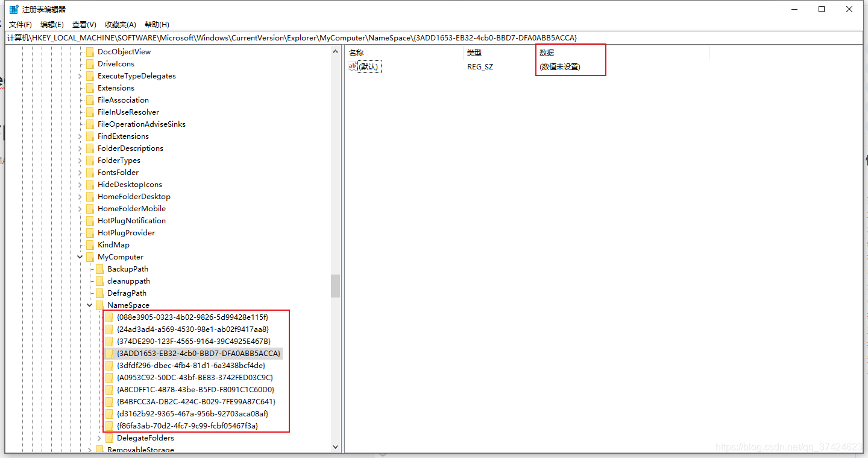Viewport: 868px width, 458px height.
Task: Click the {374DE290-123F-4565...} folder icon
Action: click(110, 342)
